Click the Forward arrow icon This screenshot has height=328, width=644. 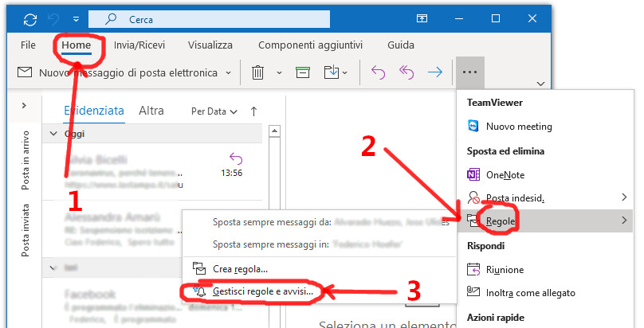(x=435, y=72)
